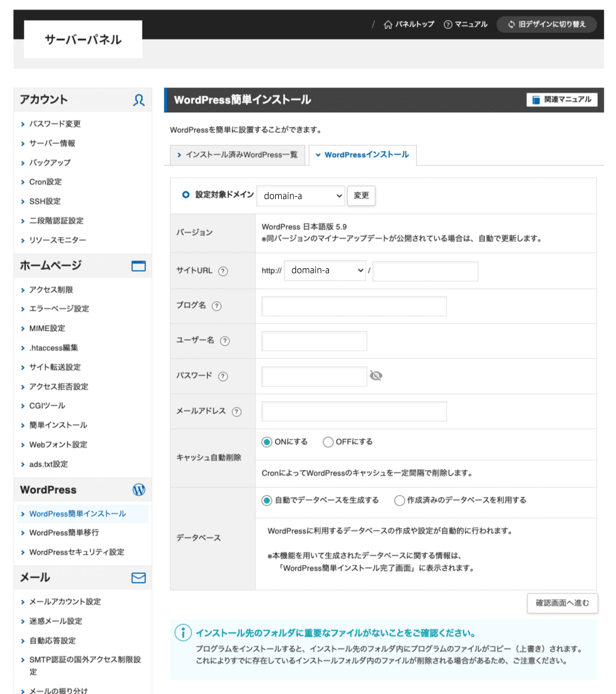Click the help icon beside ブログ名
This screenshot has height=694, width=616.
216,306
